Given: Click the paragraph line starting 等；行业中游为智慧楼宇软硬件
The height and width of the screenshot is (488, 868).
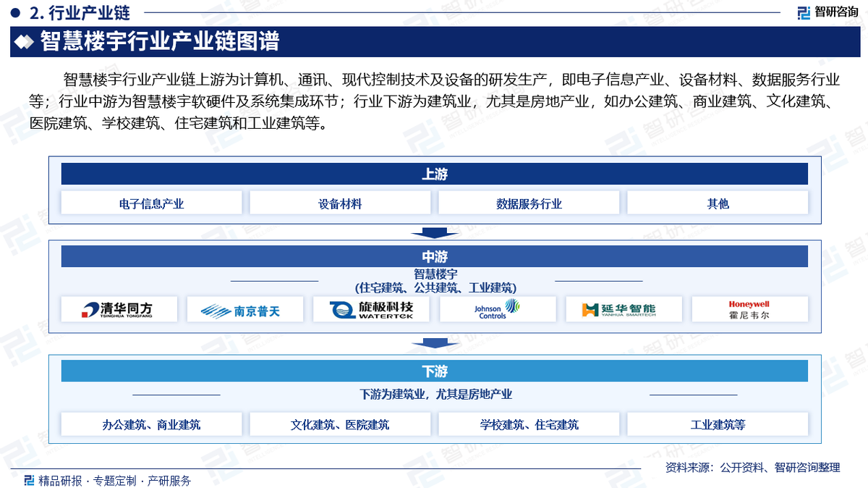Looking at the screenshot, I should point(434,101).
